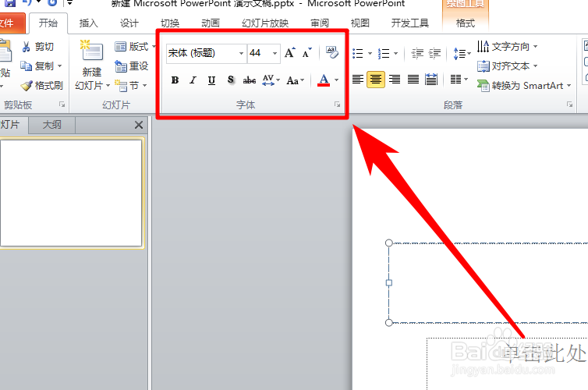The width and height of the screenshot is (588, 390).
Task: Switch to 大纲 Outline pane tab
Action: (51, 125)
